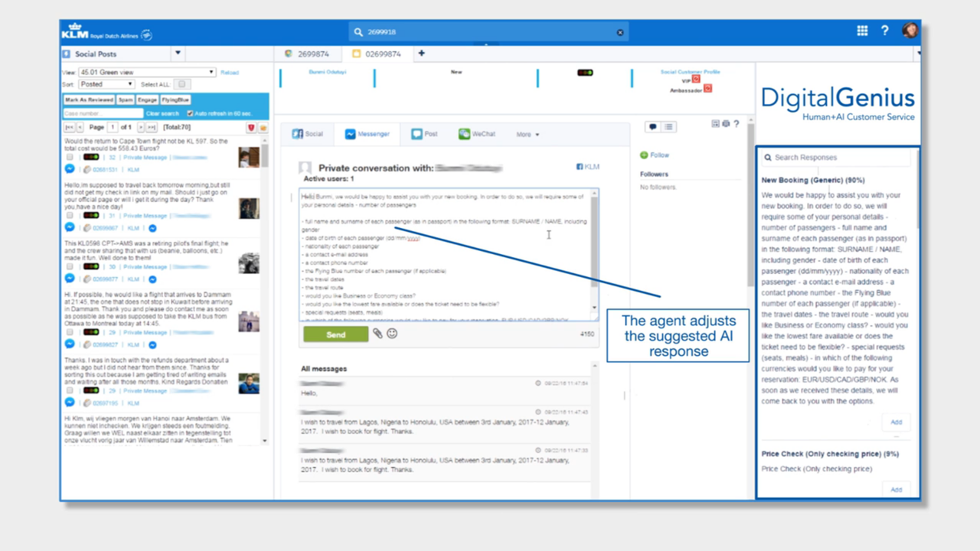Open the More dropdown in publisher tabs
Screen dimensions: 980x551
528,135
